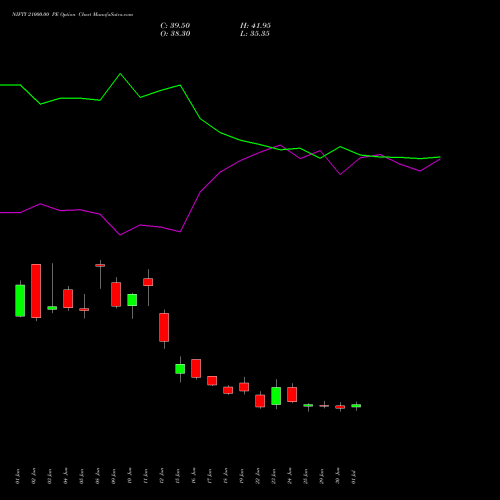Click the red candlestick above 16 Jun label
The width and height of the screenshot is (500, 500).
pos(196,368)
